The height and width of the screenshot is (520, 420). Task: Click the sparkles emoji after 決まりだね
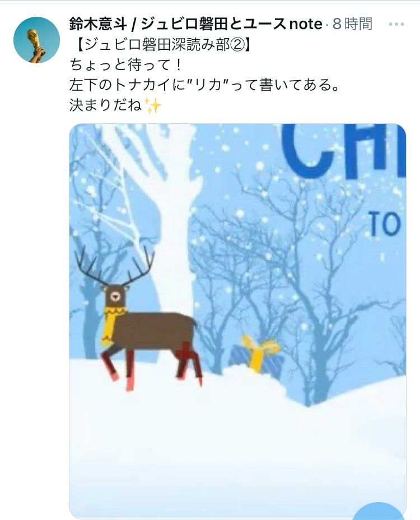(153, 105)
